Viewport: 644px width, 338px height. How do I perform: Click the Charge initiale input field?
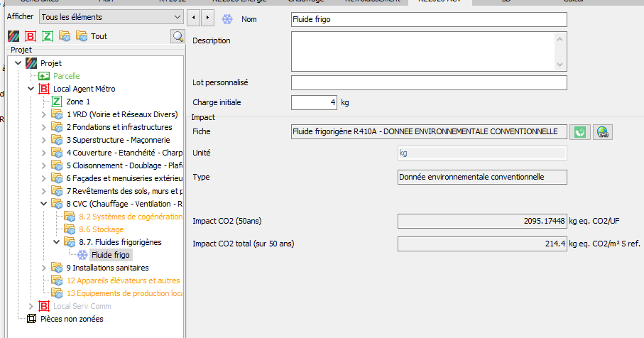314,103
